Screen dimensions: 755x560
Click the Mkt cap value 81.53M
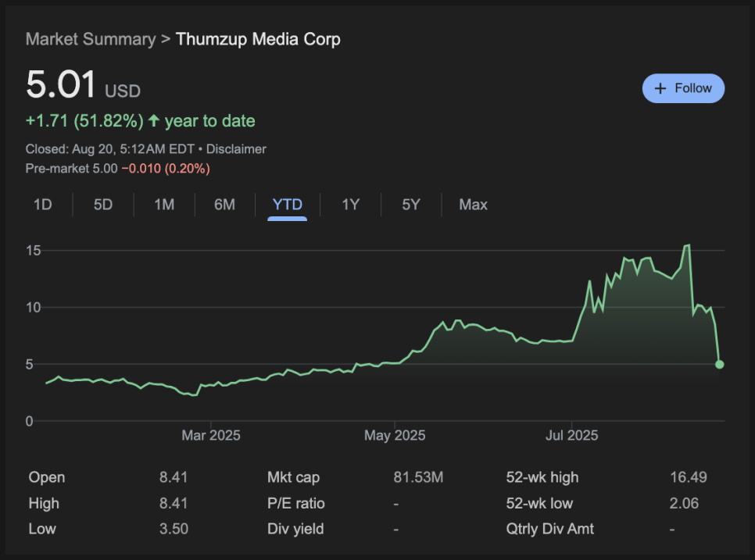coord(418,477)
